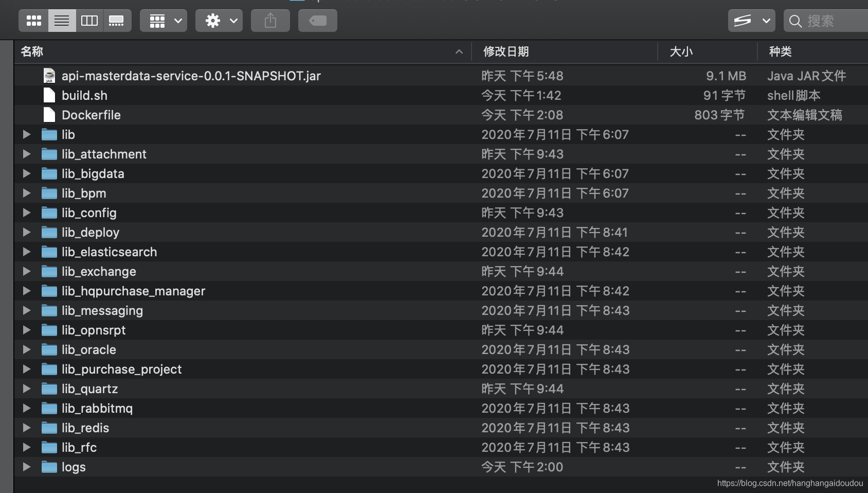Click the lib_config folder icon
868x493 pixels.
pos(49,213)
